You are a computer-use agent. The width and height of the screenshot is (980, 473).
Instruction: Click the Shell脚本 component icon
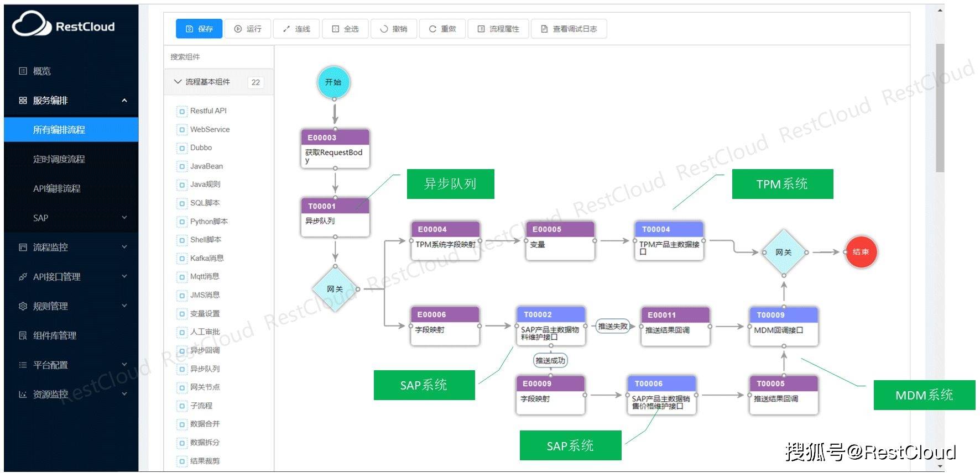(x=182, y=240)
